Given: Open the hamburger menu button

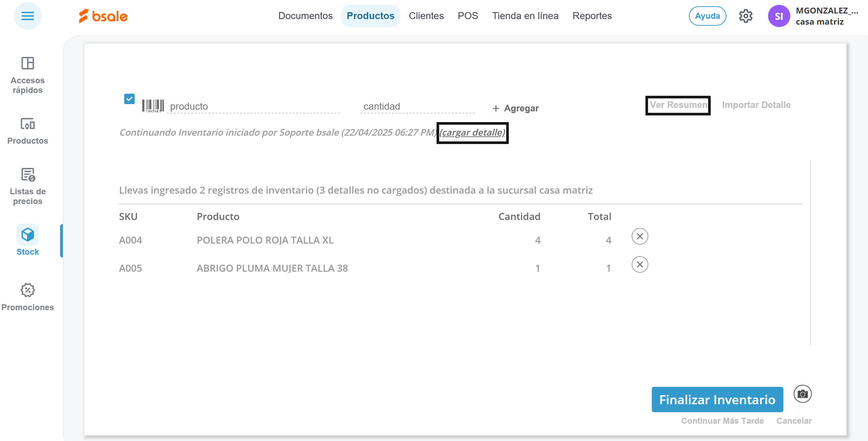Looking at the screenshot, I should [x=27, y=16].
